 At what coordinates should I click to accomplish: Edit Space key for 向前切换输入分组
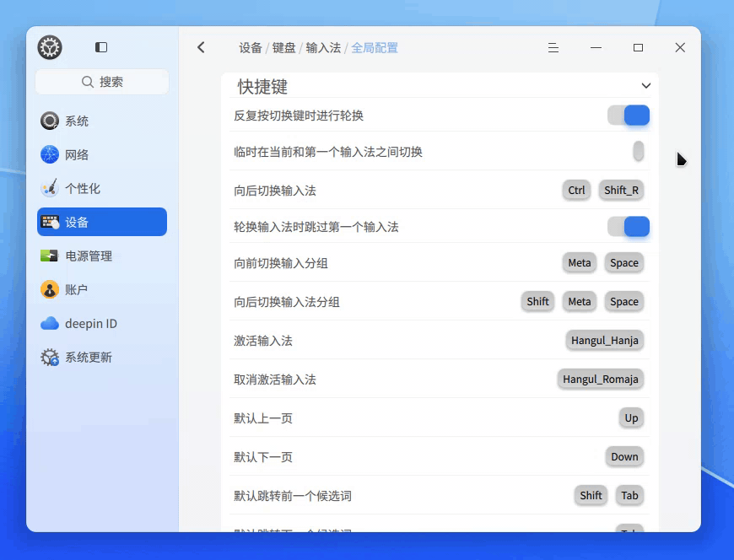coord(624,262)
